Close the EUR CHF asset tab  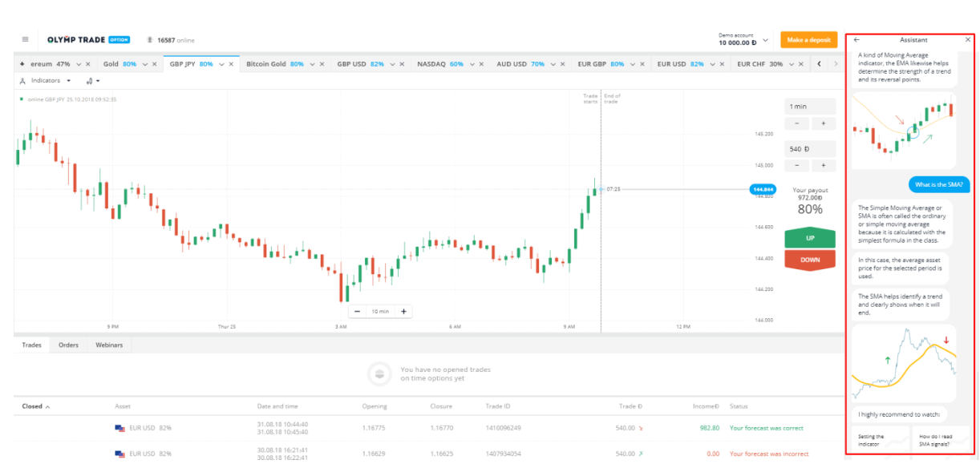[801, 64]
